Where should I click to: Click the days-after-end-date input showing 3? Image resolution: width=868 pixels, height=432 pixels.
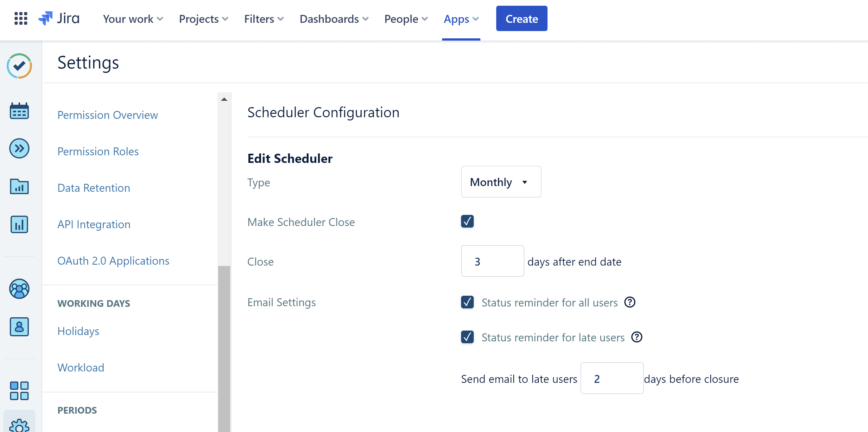(x=492, y=261)
